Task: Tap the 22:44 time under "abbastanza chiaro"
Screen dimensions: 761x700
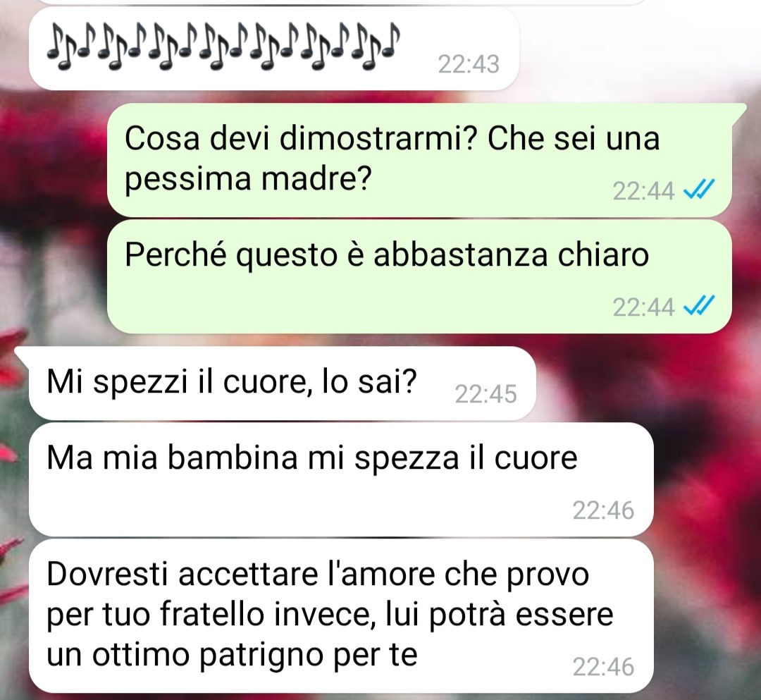Action: (643, 307)
